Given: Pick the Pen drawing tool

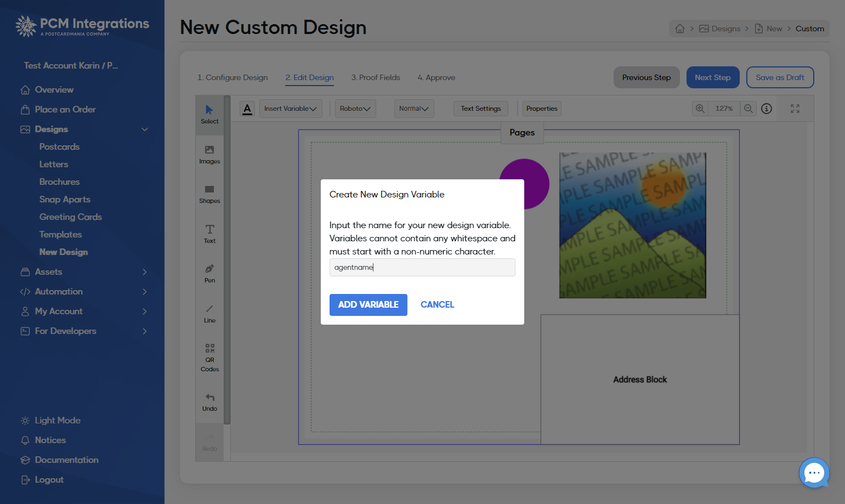Looking at the screenshot, I should pyautogui.click(x=209, y=274).
